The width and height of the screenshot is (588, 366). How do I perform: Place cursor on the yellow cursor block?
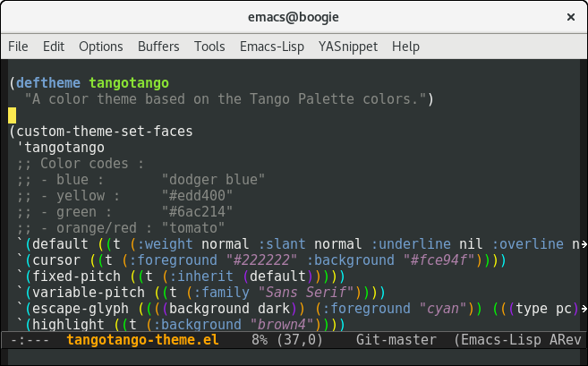tap(13, 115)
